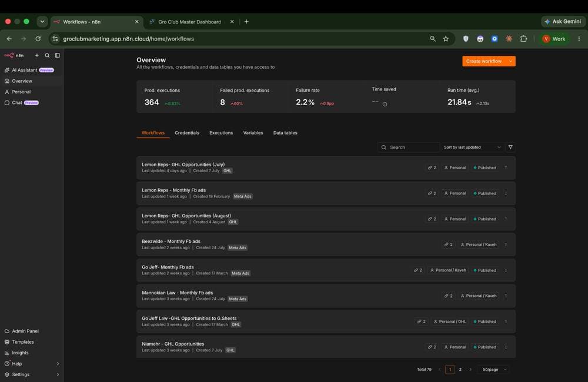This screenshot has height=382, width=588.
Task: Click Ask Gemini button
Action: tap(563, 21)
